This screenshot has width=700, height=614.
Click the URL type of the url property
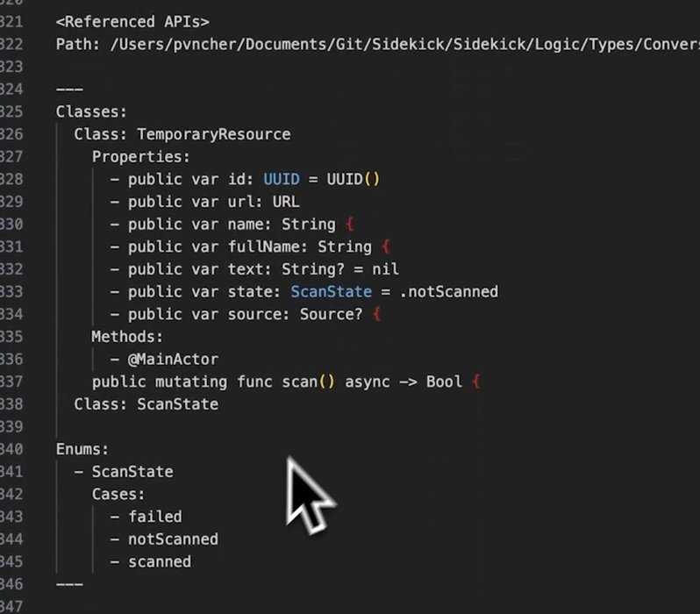coord(286,202)
